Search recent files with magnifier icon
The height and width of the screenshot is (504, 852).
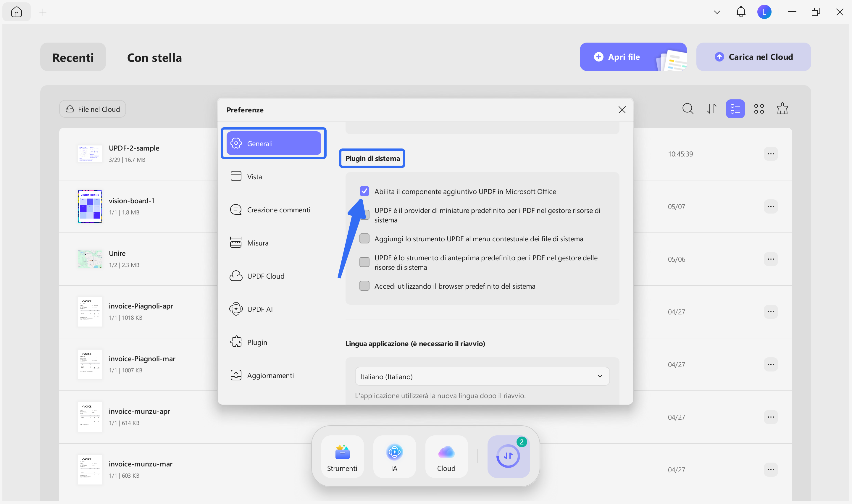(688, 109)
